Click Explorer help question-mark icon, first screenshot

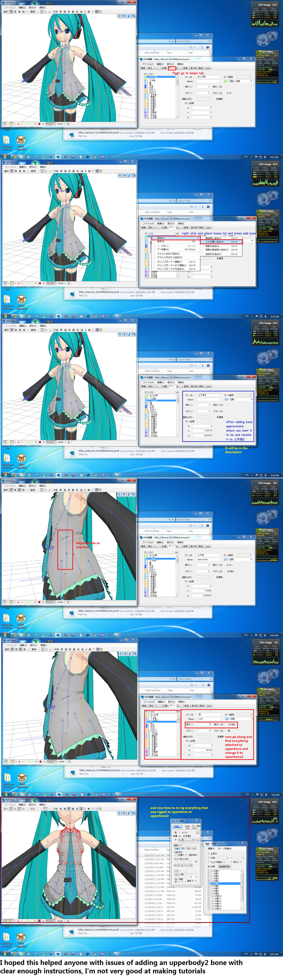[x=208, y=48]
